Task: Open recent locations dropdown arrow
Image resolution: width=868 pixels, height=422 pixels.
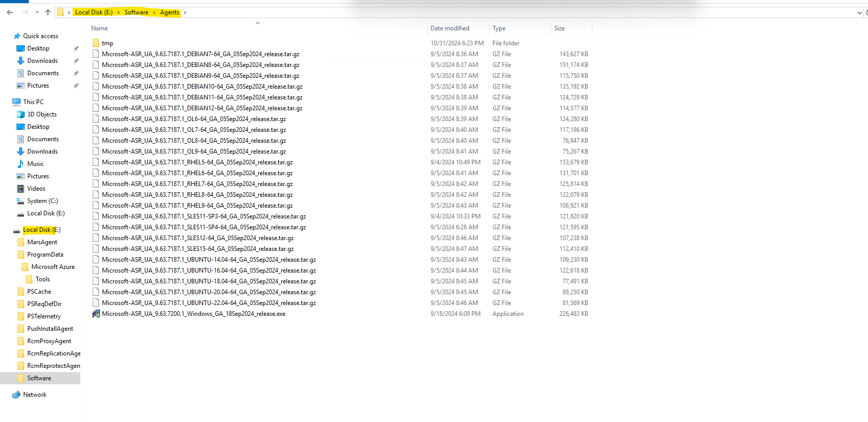Action: [x=37, y=12]
